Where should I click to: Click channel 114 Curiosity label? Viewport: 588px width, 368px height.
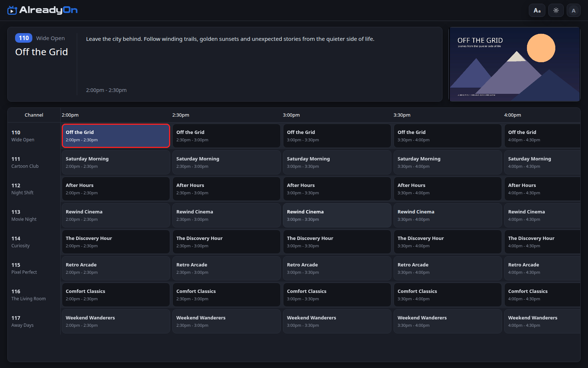[34, 242]
